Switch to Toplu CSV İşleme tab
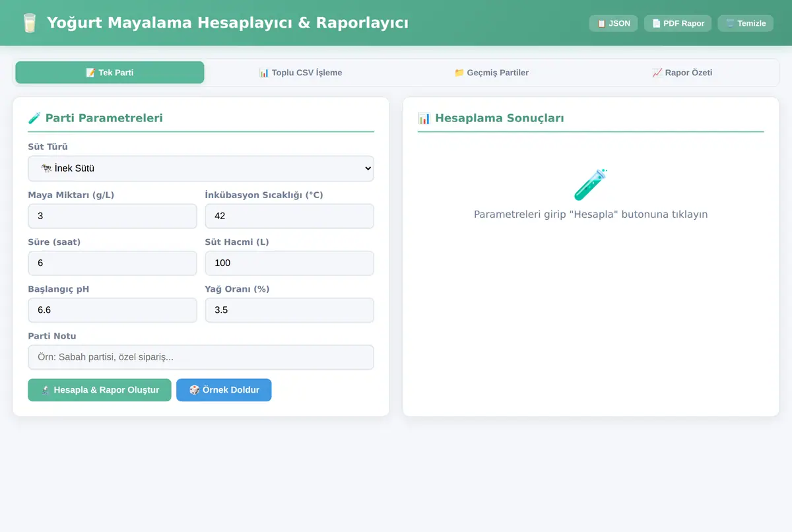 (300, 73)
